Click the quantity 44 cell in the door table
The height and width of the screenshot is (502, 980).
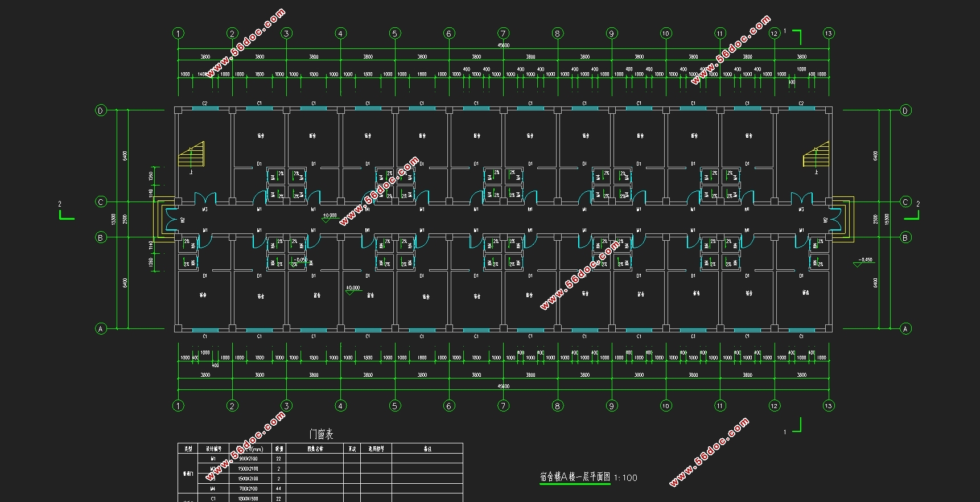coord(278,489)
